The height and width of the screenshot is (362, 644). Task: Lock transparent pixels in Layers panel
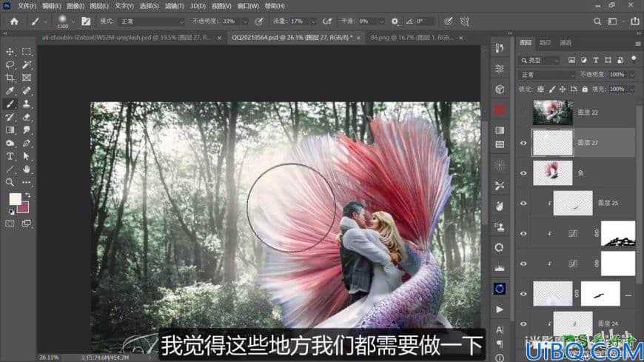pyautogui.click(x=540, y=89)
